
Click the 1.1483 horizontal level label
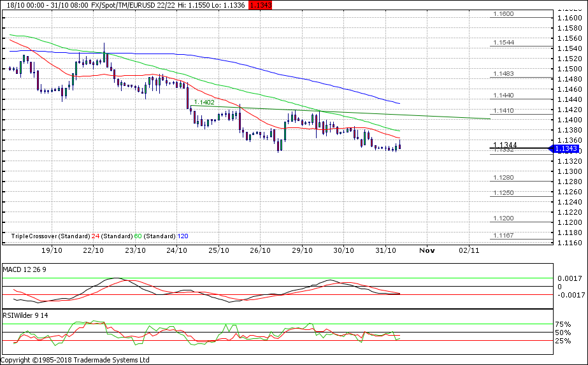[503, 74]
